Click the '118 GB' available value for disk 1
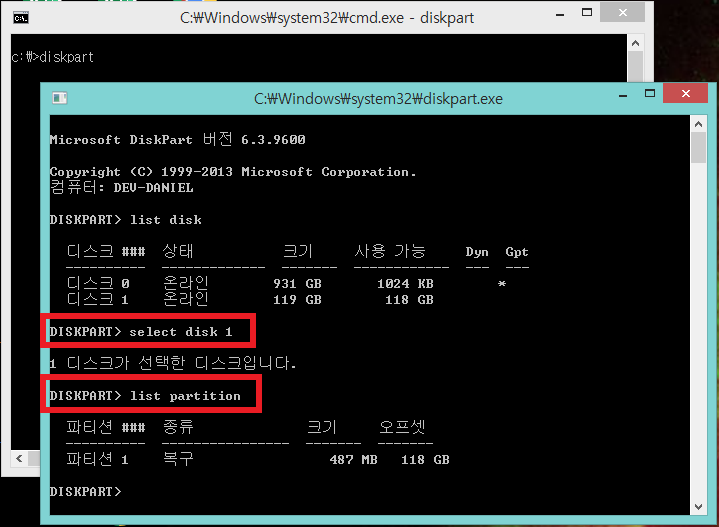 [x=409, y=300]
